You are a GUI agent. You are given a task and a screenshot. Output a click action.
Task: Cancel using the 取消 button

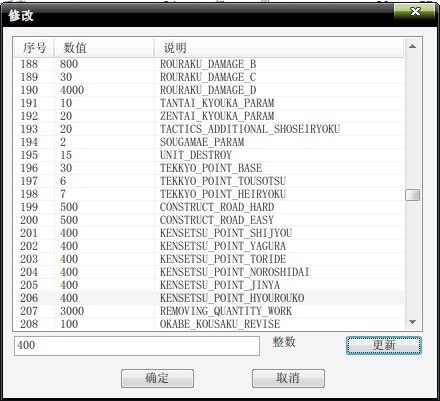point(288,378)
